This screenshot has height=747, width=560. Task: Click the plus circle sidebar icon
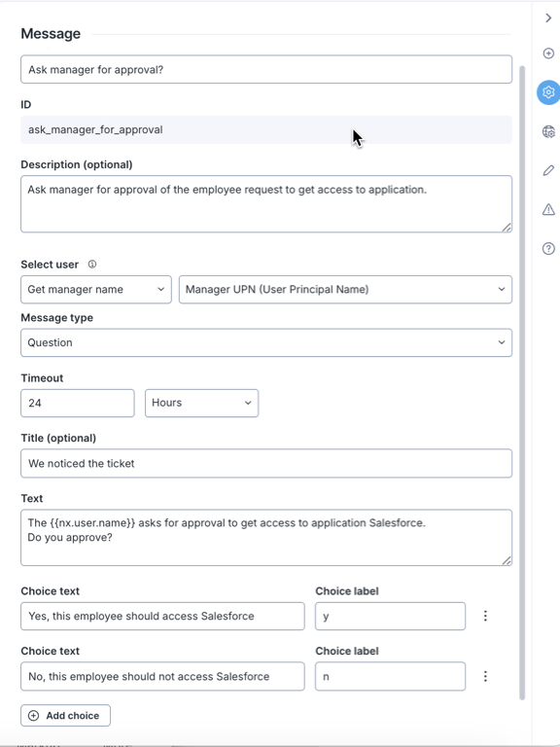[x=548, y=53]
